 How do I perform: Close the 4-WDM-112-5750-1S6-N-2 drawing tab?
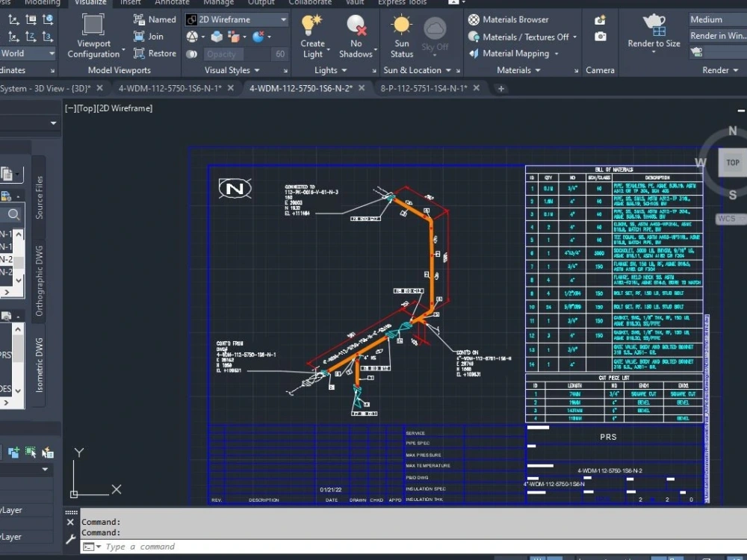click(x=362, y=88)
